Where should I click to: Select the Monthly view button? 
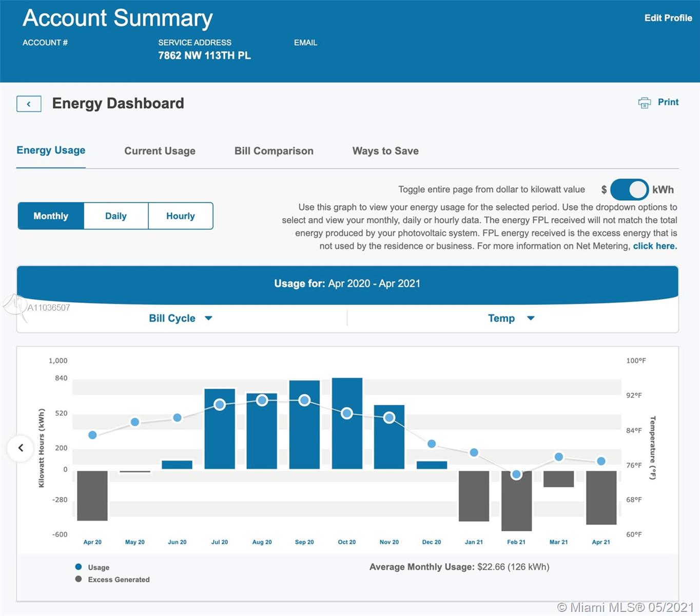point(51,216)
